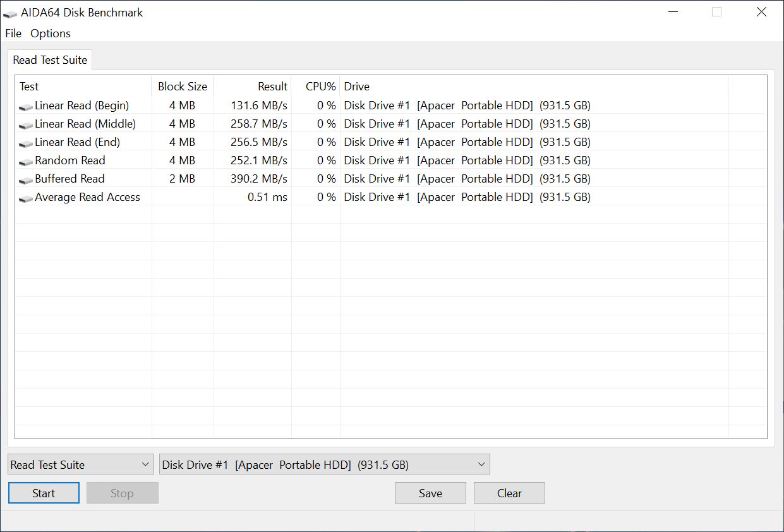Screen dimensions: 784x532
Task: Open the File menu
Action: pos(13,33)
